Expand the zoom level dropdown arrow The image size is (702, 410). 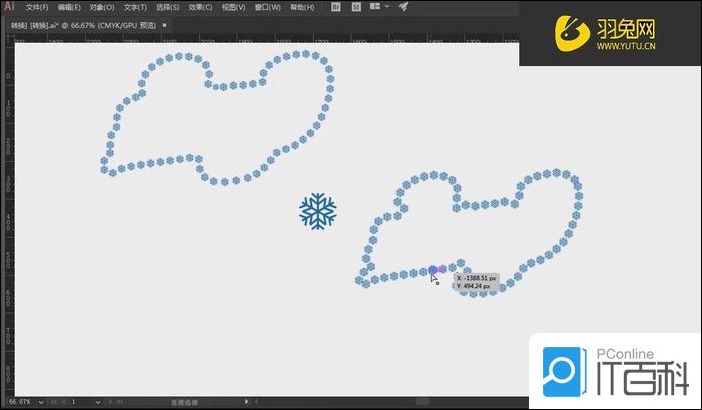pyautogui.click(x=41, y=402)
